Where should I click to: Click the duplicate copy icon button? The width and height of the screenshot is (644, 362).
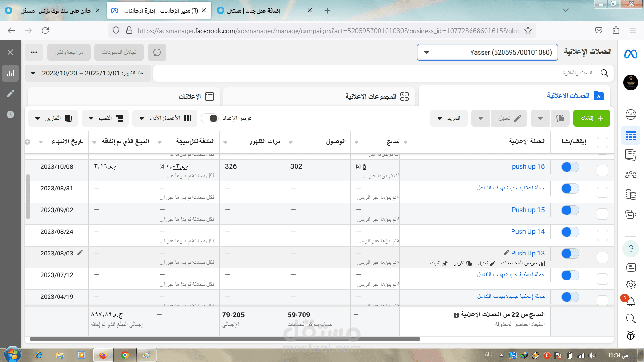coord(560,118)
